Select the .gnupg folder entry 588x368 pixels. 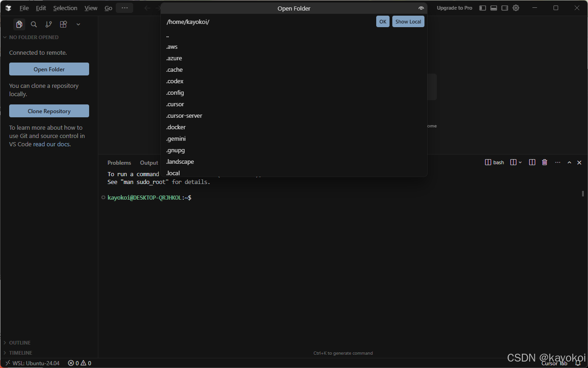294,150
